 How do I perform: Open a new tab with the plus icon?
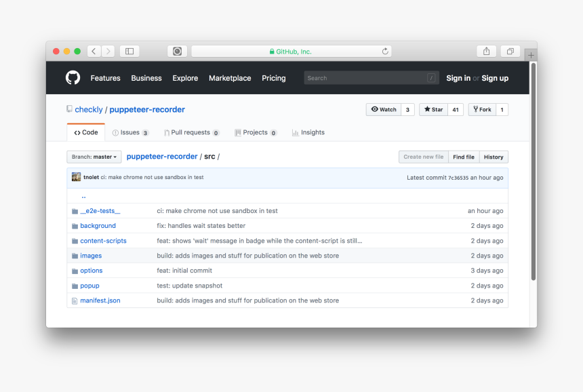[x=531, y=55]
